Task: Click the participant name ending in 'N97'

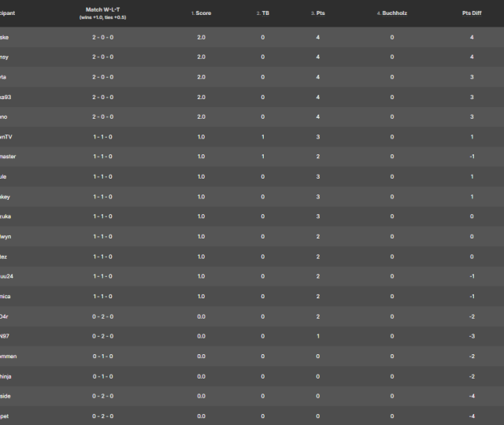Action: pos(6,336)
